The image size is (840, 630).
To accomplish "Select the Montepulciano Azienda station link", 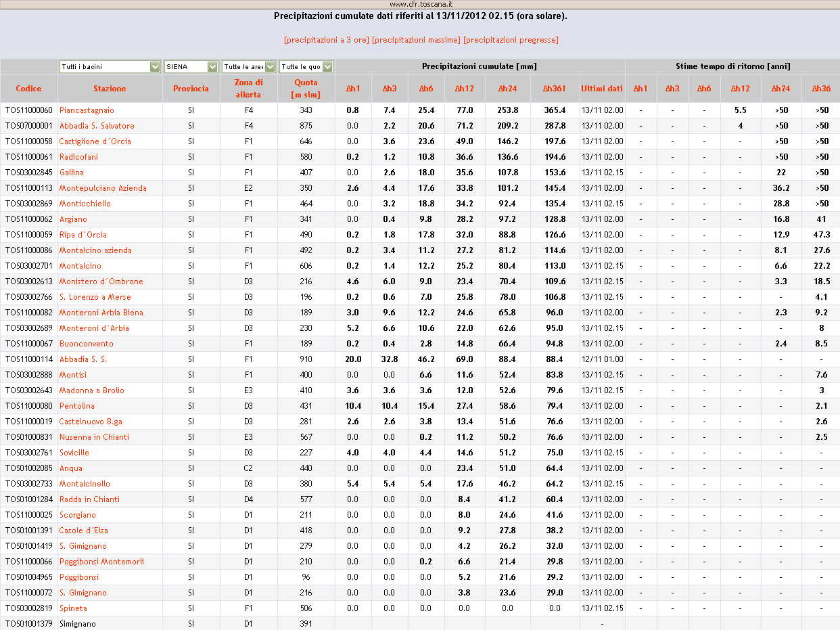I will coord(103,188).
